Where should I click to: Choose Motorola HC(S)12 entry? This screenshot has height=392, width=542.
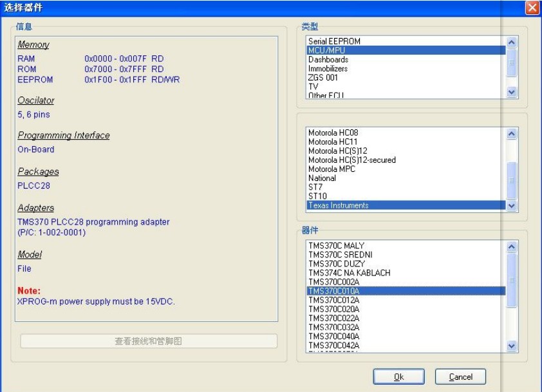[x=406, y=151]
